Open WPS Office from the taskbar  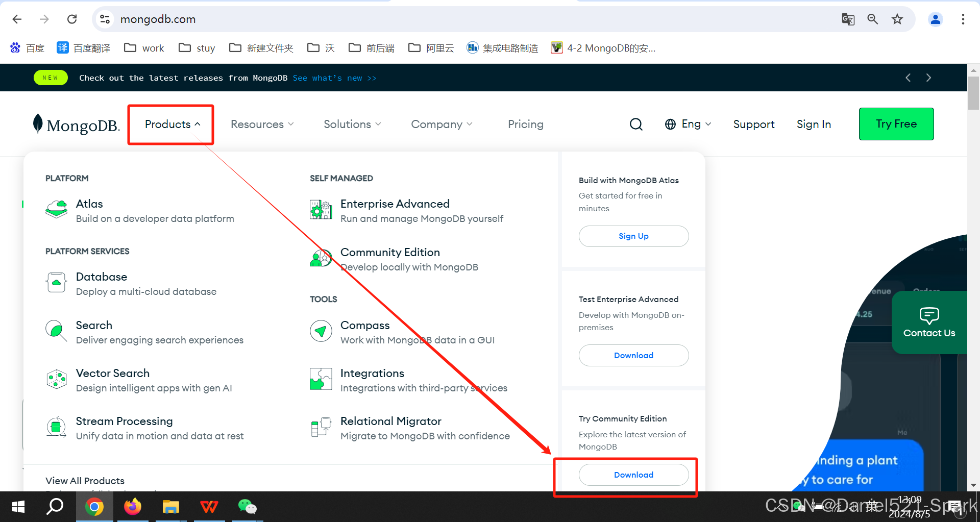[209, 507]
